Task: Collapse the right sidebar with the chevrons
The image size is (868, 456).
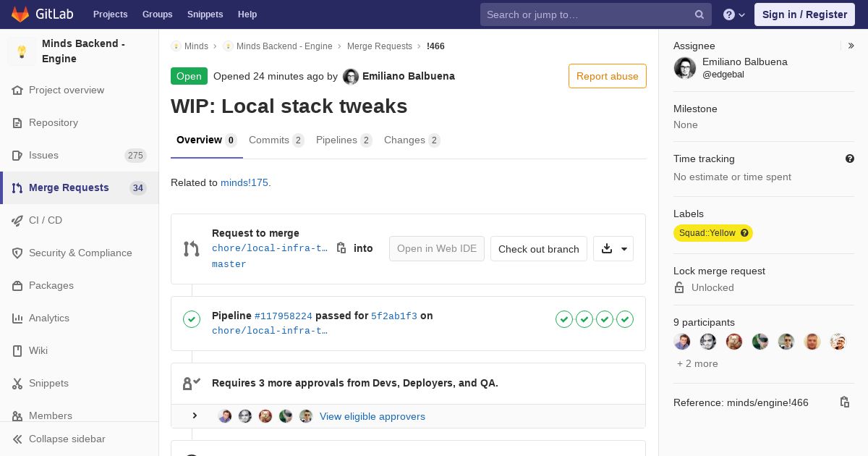Action: tap(851, 46)
